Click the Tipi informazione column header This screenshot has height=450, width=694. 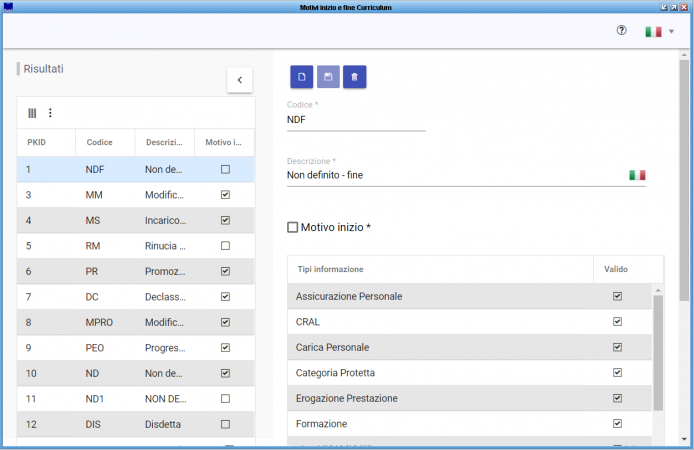click(x=330, y=270)
